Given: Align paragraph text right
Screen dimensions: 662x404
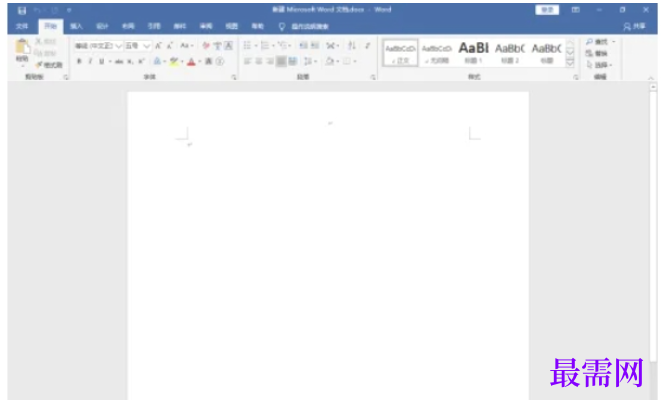Looking at the screenshot, I should click(269, 62).
